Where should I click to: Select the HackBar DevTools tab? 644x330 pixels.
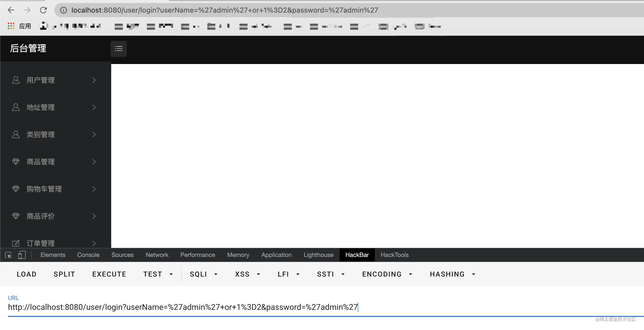[357, 255]
